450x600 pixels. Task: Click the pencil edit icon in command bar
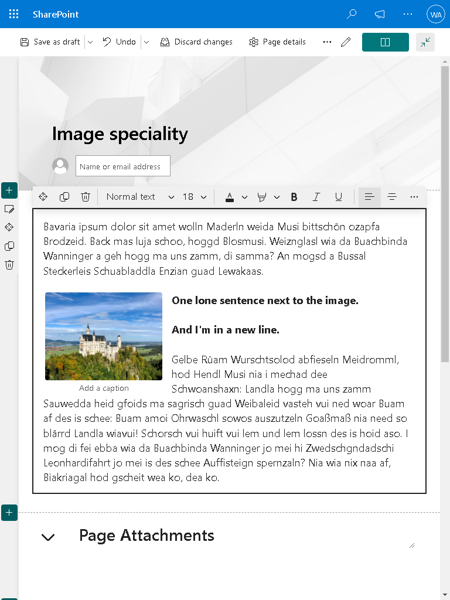(346, 42)
